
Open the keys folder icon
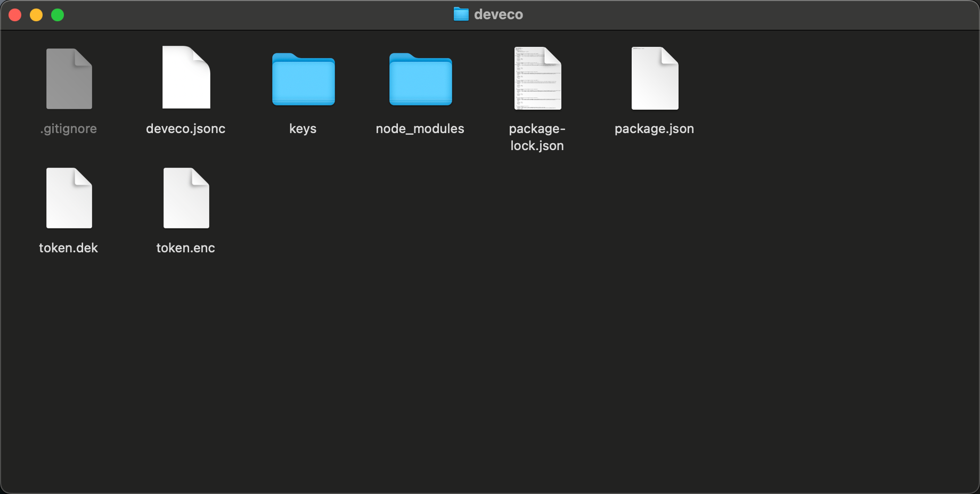coord(304,79)
